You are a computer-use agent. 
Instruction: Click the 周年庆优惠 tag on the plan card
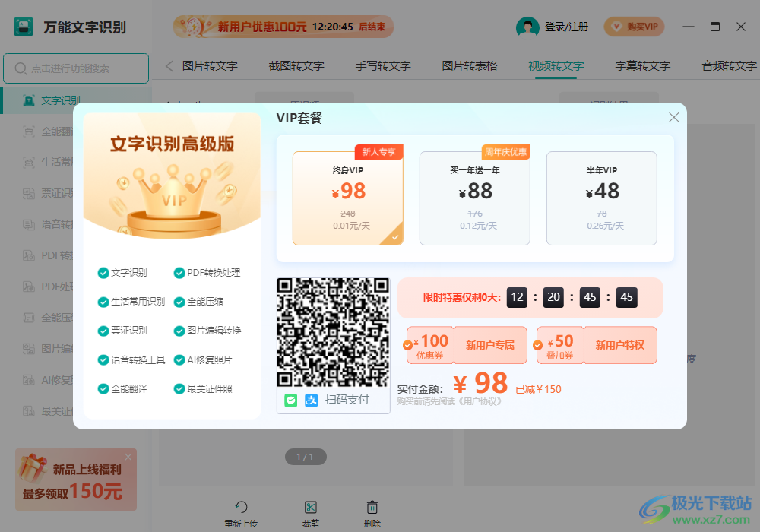click(505, 152)
